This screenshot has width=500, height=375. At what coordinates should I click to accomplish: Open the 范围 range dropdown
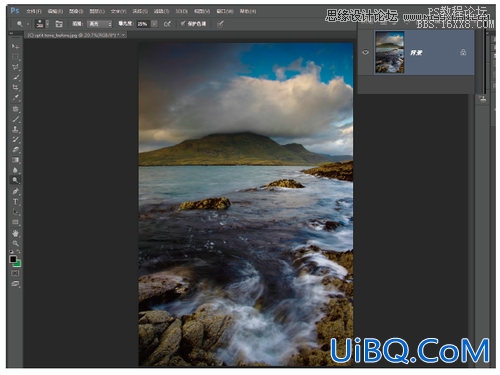tap(100, 24)
